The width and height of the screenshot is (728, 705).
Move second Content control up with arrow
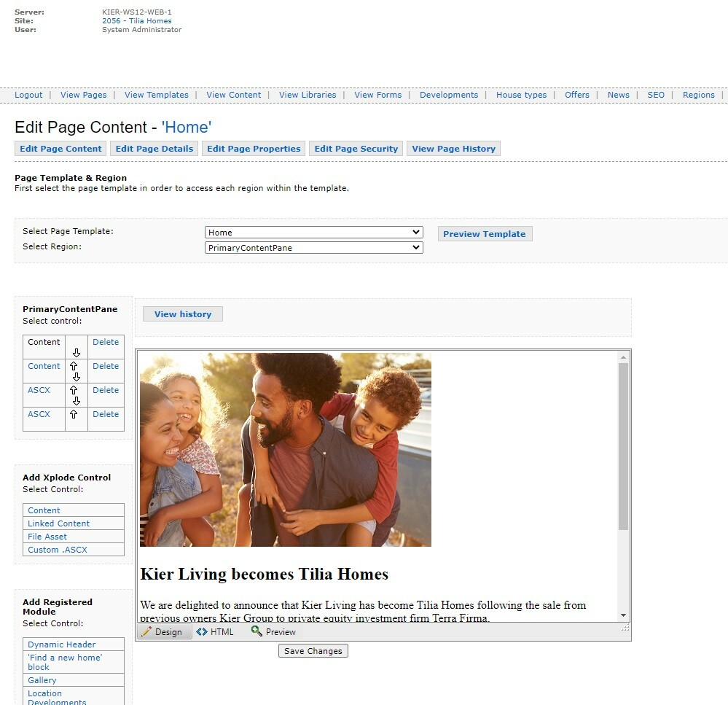point(74,366)
